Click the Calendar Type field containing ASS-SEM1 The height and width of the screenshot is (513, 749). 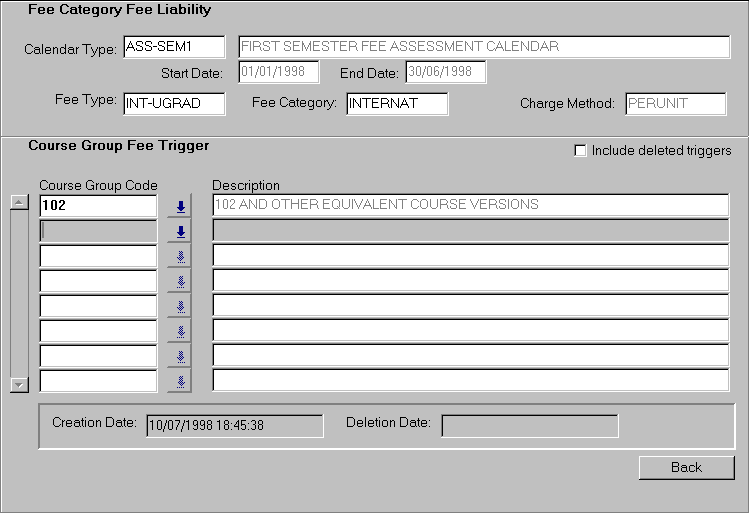pos(173,47)
